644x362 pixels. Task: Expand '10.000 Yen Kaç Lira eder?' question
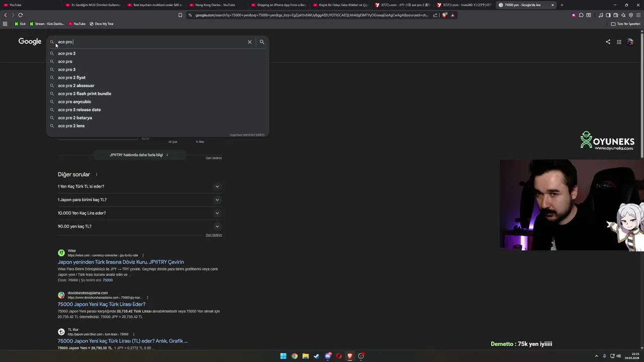click(139, 213)
